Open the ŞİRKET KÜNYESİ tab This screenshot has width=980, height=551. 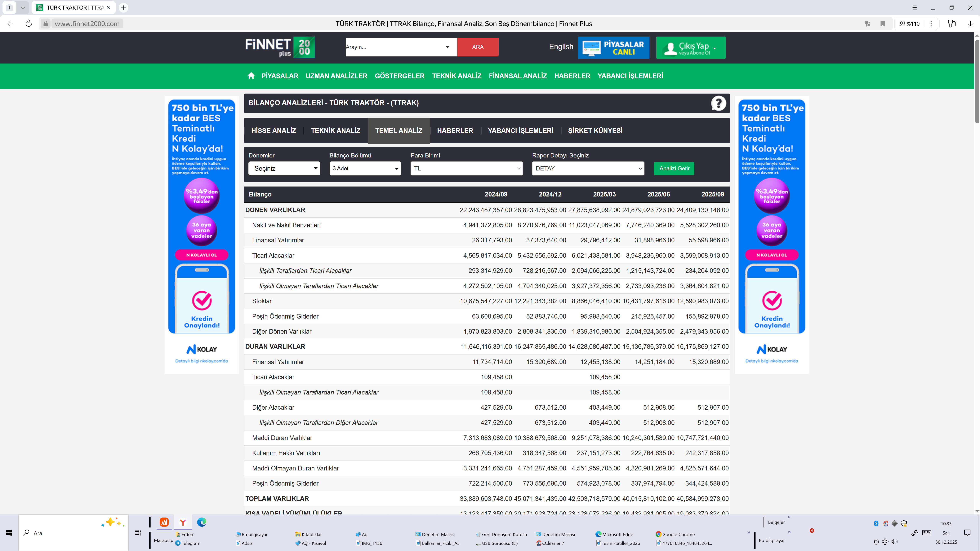click(595, 130)
